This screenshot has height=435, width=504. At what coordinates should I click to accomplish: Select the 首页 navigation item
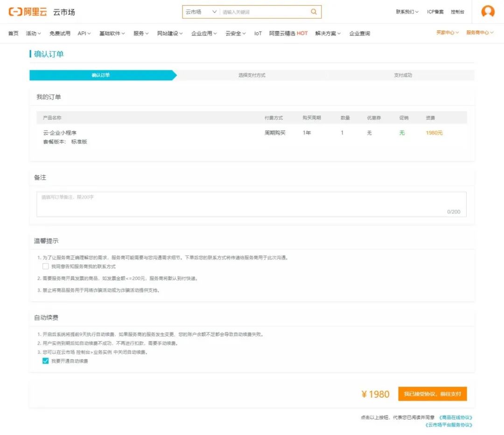(x=13, y=34)
